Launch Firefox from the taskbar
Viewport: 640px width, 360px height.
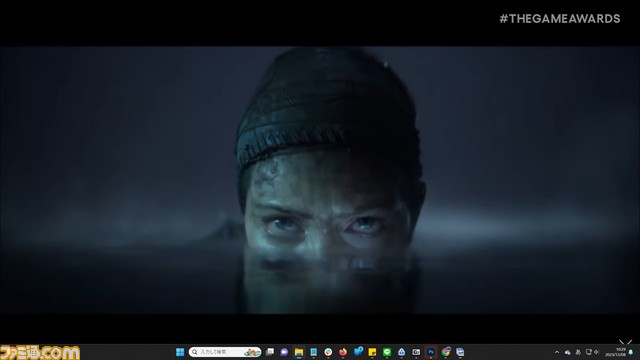tap(343, 352)
